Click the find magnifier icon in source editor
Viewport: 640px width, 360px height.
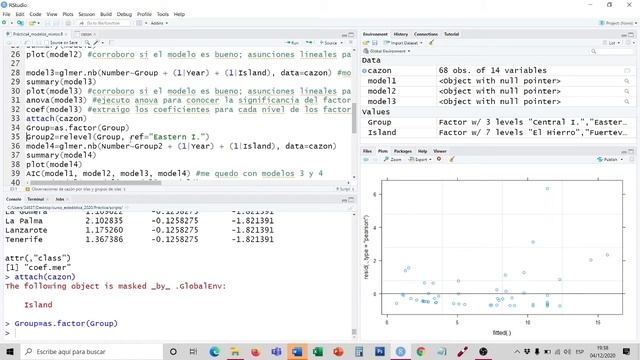tap(87, 42)
